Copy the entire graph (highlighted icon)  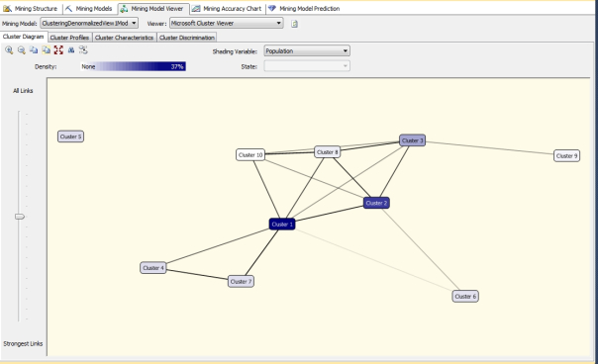point(47,49)
